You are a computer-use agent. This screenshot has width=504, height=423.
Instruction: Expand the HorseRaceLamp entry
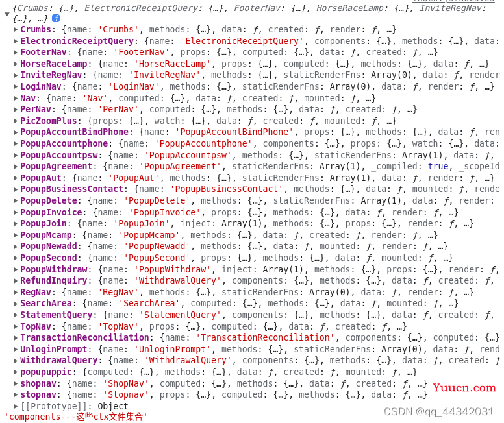click(x=16, y=64)
